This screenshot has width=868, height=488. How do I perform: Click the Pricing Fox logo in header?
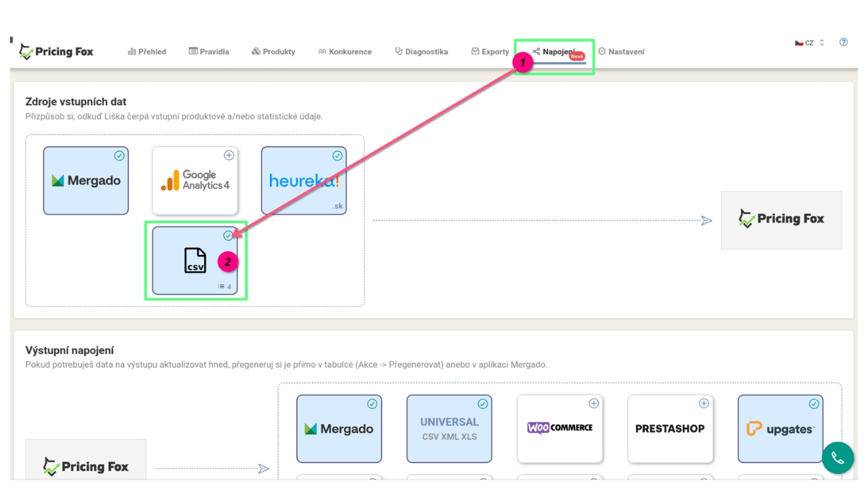coord(56,52)
